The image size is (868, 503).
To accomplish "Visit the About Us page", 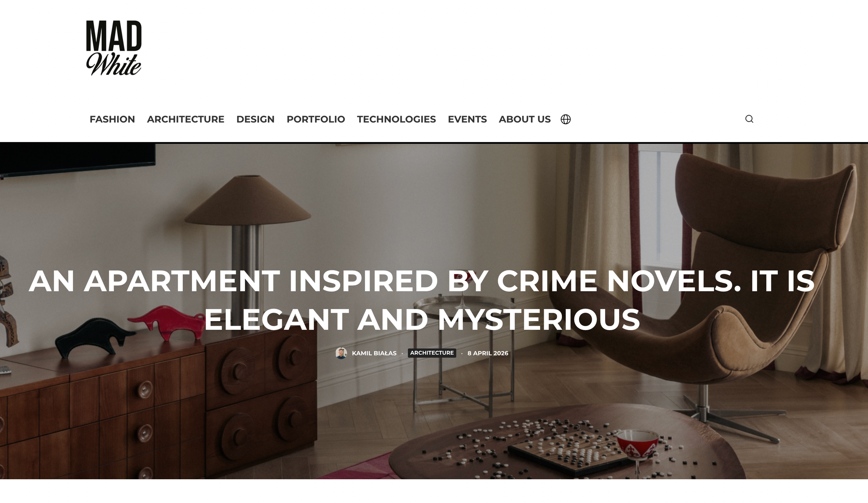I will point(525,119).
